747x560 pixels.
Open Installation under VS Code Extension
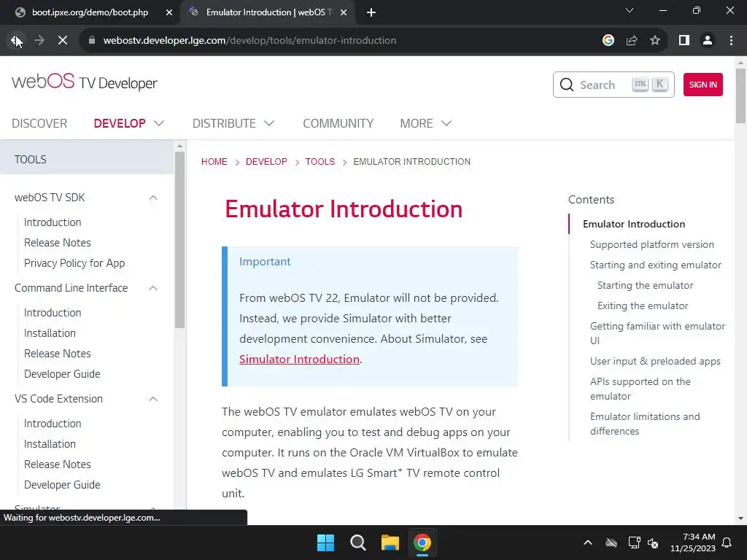click(50, 444)
